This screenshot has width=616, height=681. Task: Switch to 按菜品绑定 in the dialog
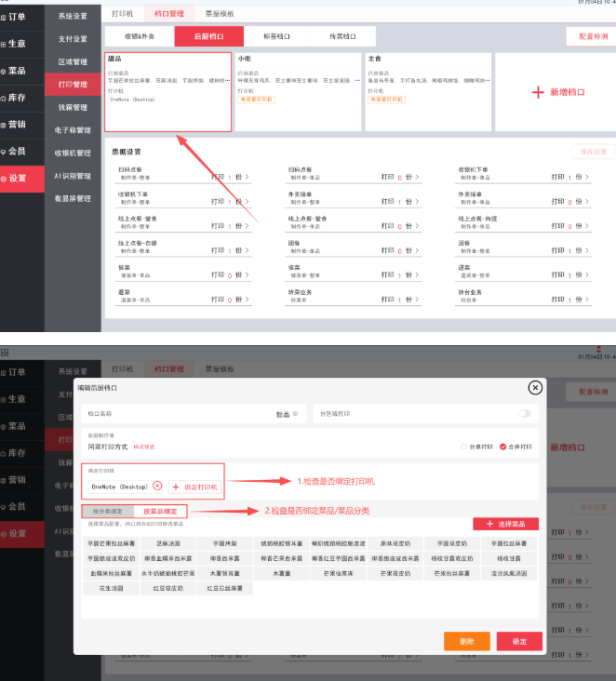click(160, 511)
